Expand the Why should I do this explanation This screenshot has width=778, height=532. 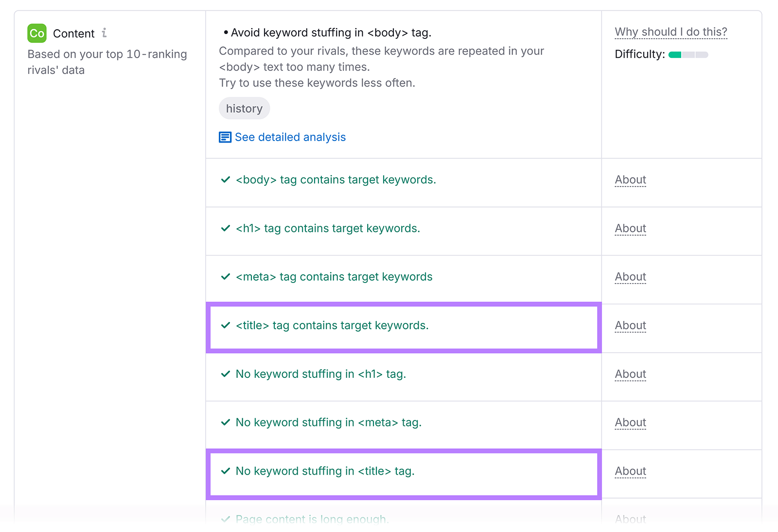[x=671, y=31]
